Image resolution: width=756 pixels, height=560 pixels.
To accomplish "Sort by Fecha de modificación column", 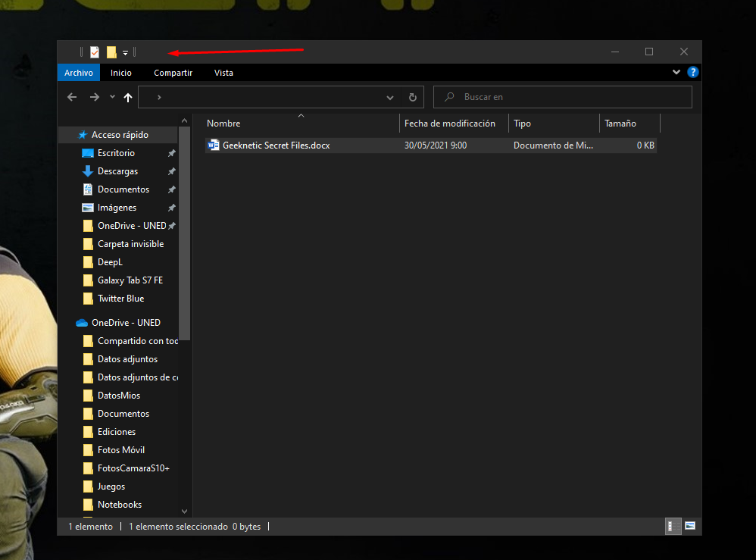I will pyautogui.click(x=450, y=124).
